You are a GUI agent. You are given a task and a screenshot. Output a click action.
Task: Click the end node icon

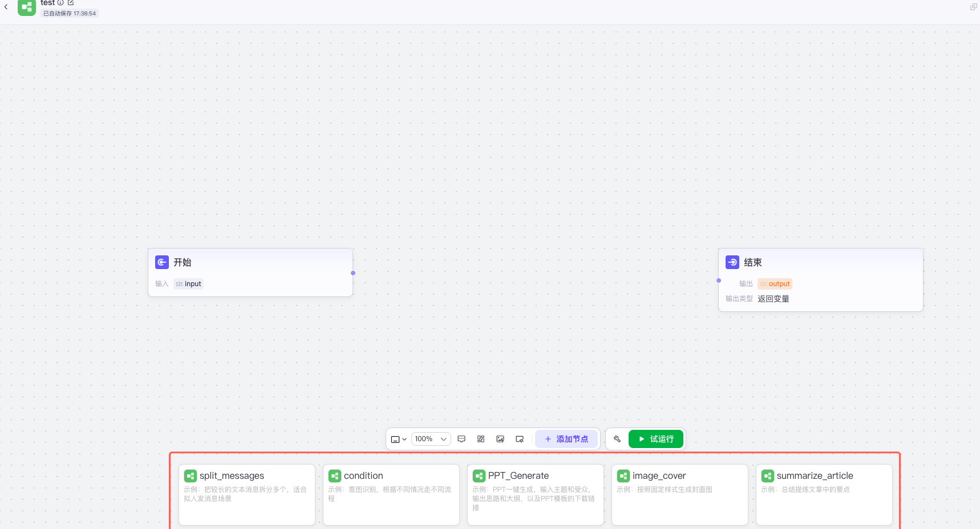(x=732, y=262)
